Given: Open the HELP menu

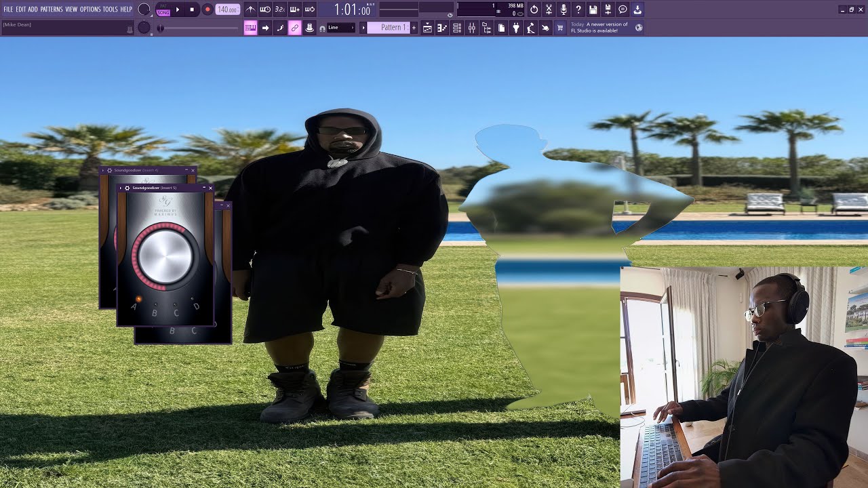Looking at the screenshot, I should pos(126,9).
